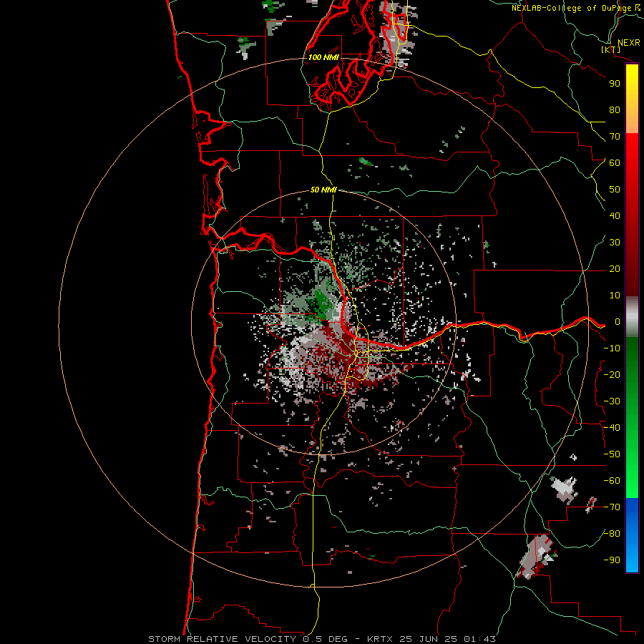Click the -90 value on velocity scale

(612, 560)
